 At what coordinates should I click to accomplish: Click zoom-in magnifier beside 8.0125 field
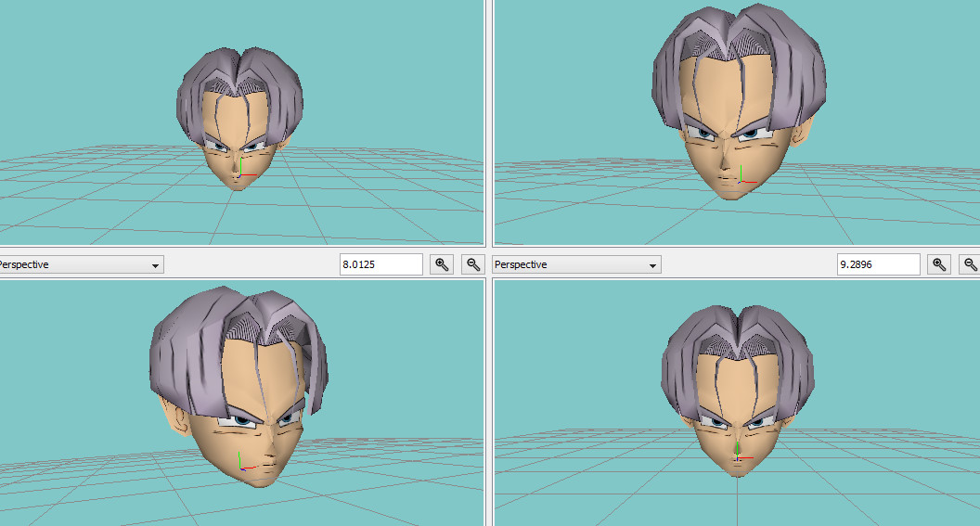442,264
